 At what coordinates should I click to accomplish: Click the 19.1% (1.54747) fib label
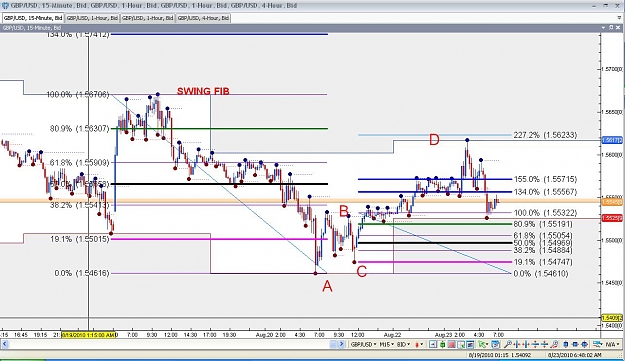pyautogui.click(x=543, y=262)
